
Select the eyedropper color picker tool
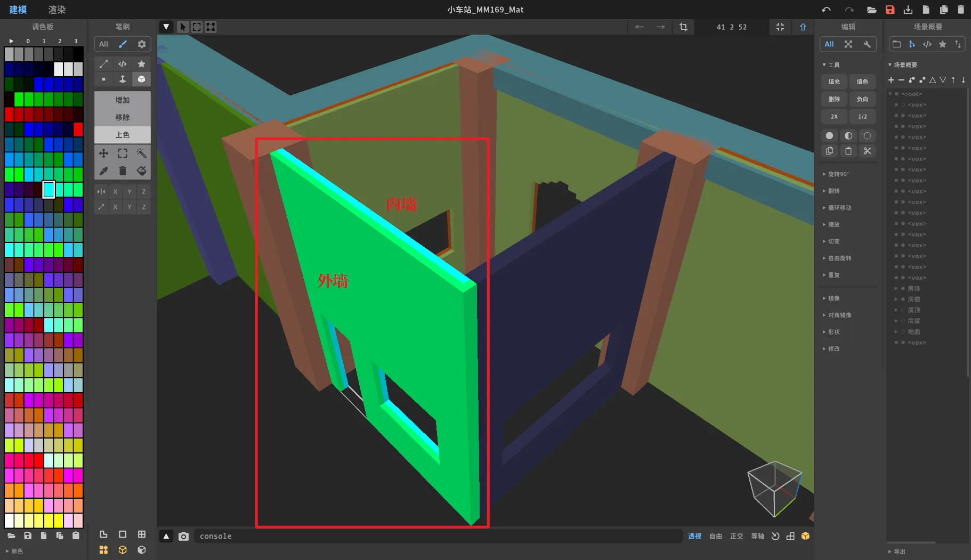click(x=103, y=171)
